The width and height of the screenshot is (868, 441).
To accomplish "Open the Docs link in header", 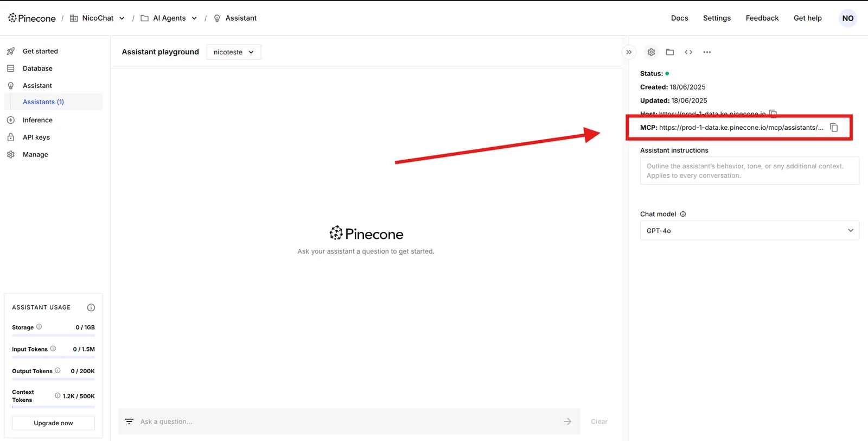I will [679, 18].
